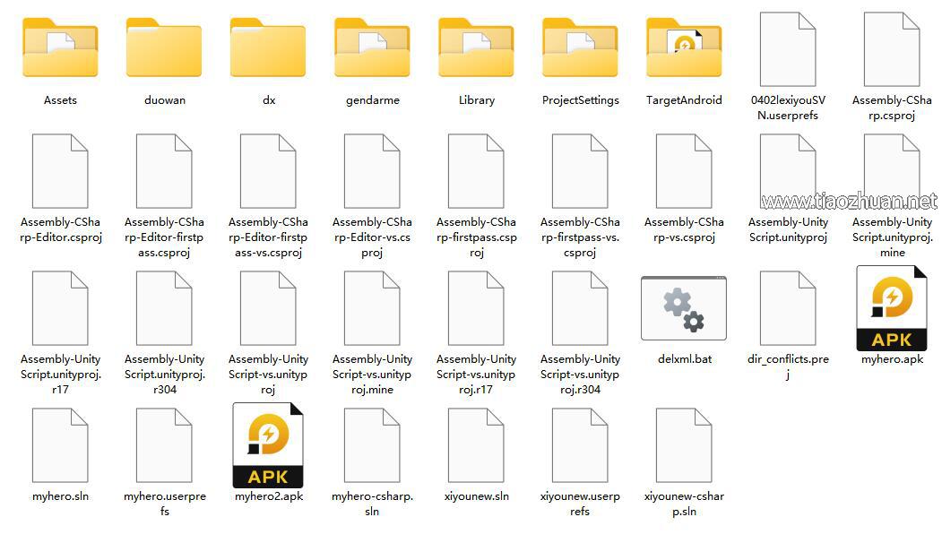Click Assembly-UnityScript.unityproj.mine file icon
Viewport: 942px width, 560px height.
[x=892, y=171]
